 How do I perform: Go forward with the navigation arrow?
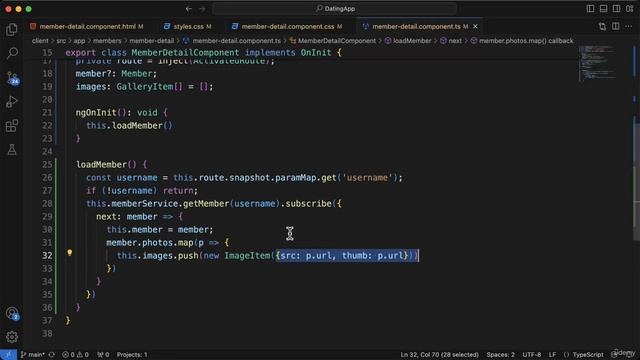(x=202, y=9)
